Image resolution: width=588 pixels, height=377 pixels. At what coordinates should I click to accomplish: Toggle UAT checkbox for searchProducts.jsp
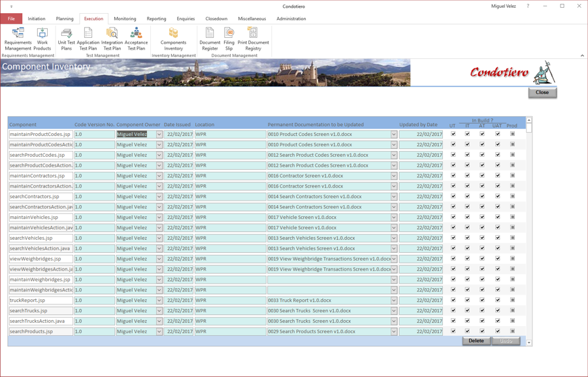click(x=498, y=331)
